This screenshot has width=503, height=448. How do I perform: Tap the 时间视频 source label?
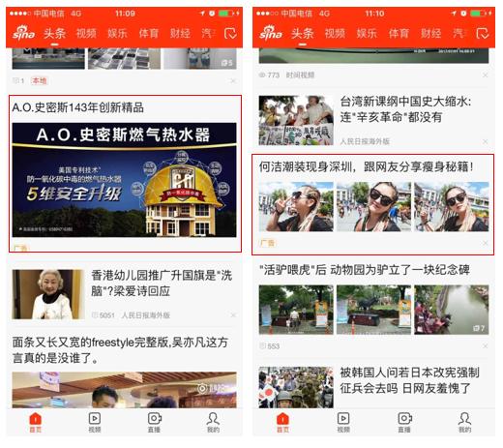(x=300, y=75)
